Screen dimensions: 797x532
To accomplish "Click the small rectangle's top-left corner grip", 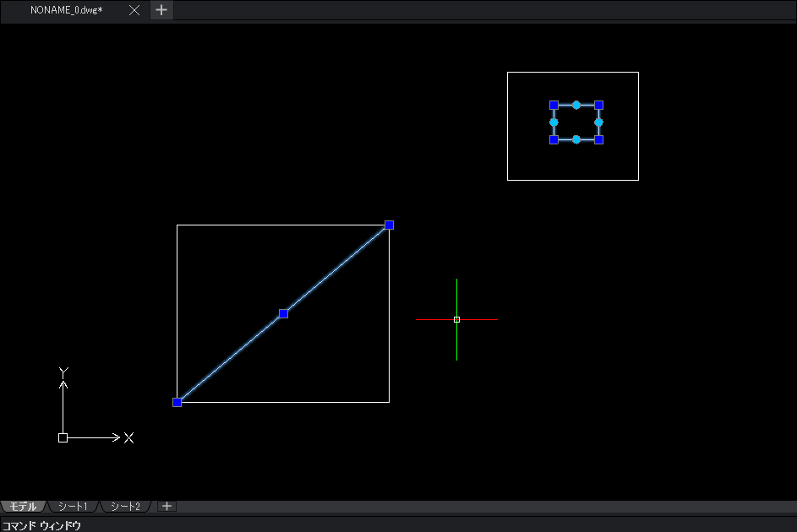I will pos(554,105).
